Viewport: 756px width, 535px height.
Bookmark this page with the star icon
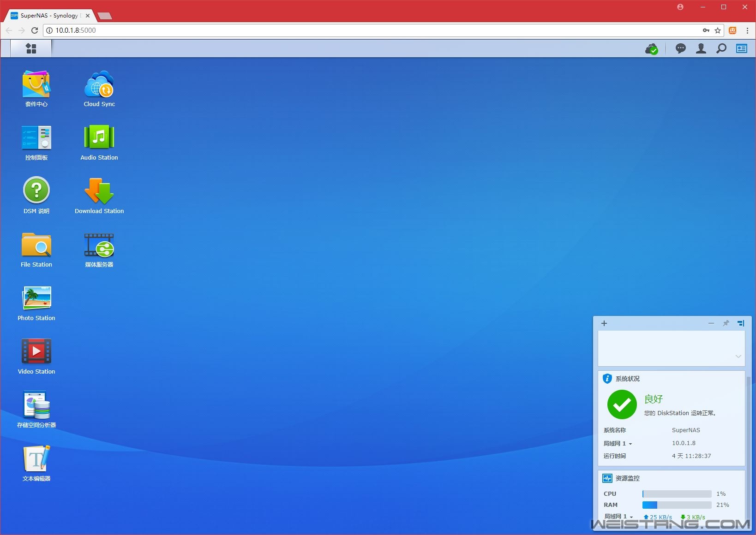point(718,30)
